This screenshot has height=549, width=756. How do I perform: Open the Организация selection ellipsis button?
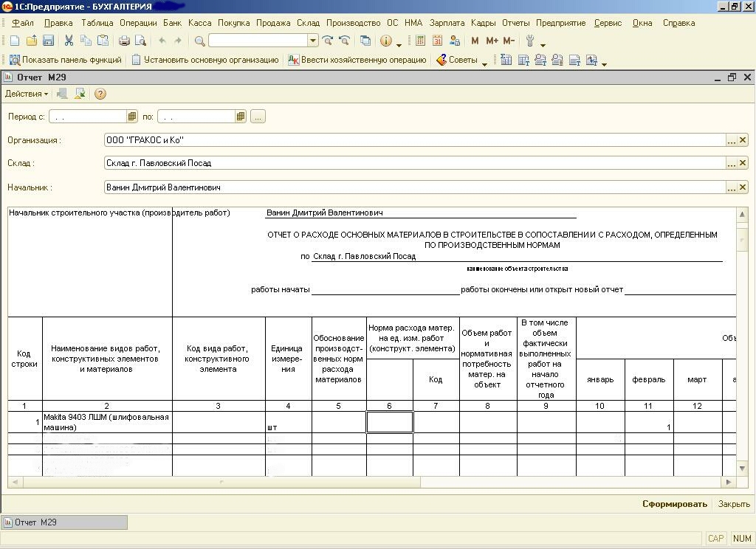732,140
